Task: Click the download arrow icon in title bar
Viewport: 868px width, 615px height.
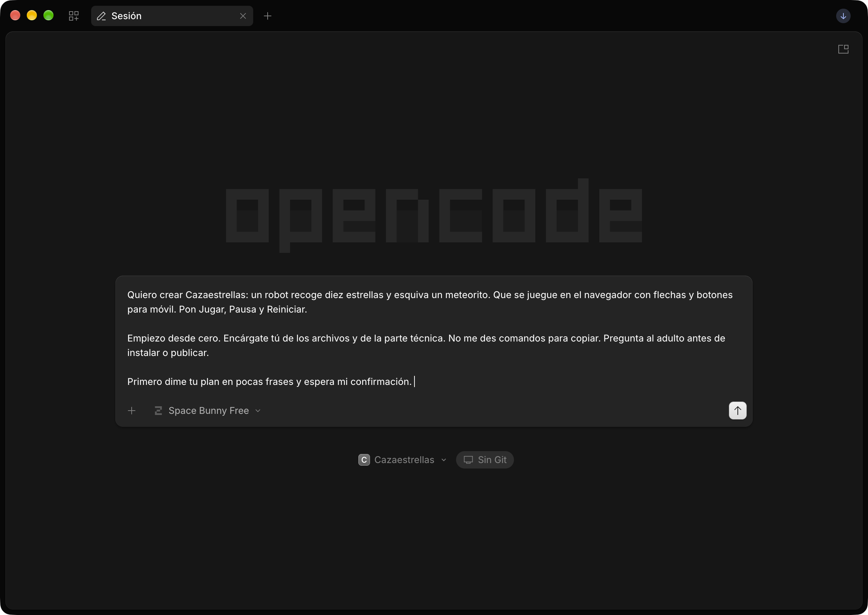Action: point(843,16)
